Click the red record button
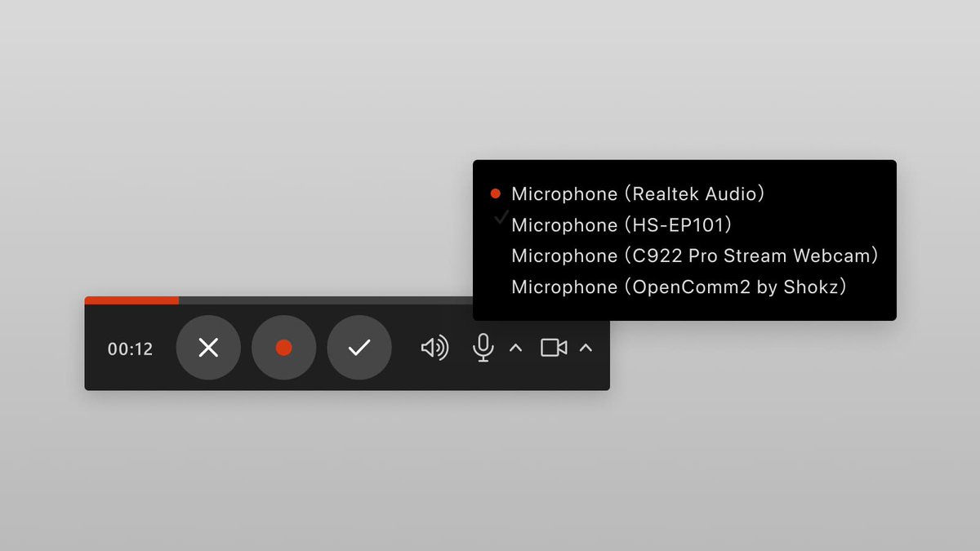Image resolution: width=980 pixels, height=551 pixels. pos(283,348)
